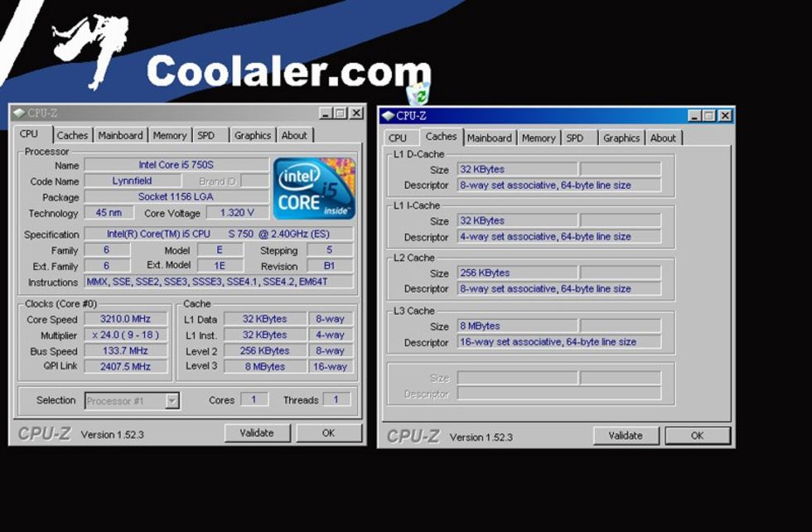
Task: Click OK button in right CPU-Z window
Action: pyautogui.click(x=697, y=436)
